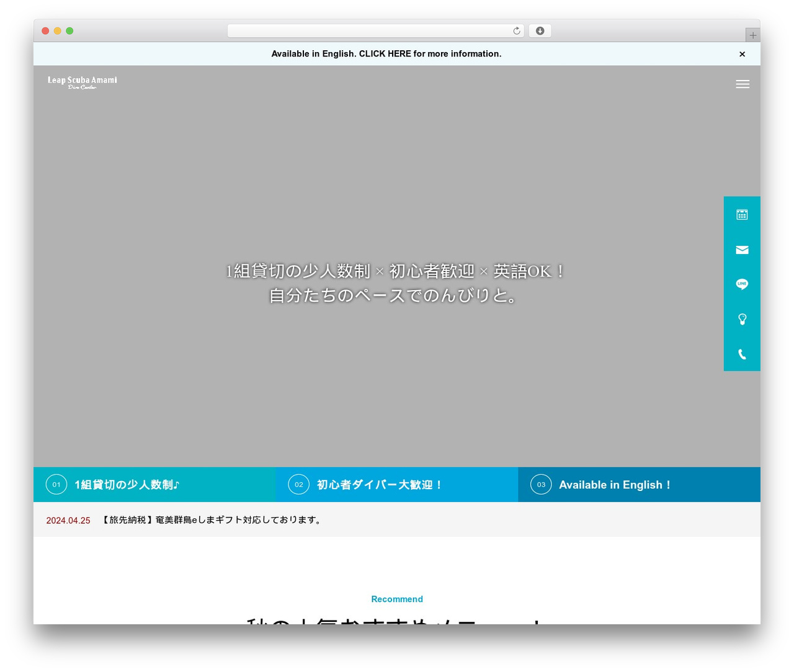This screenshot has width=794, height=672.
Task: Select the 02 初心者ダイバー大歓迎 tab
Action: point(397,485)
